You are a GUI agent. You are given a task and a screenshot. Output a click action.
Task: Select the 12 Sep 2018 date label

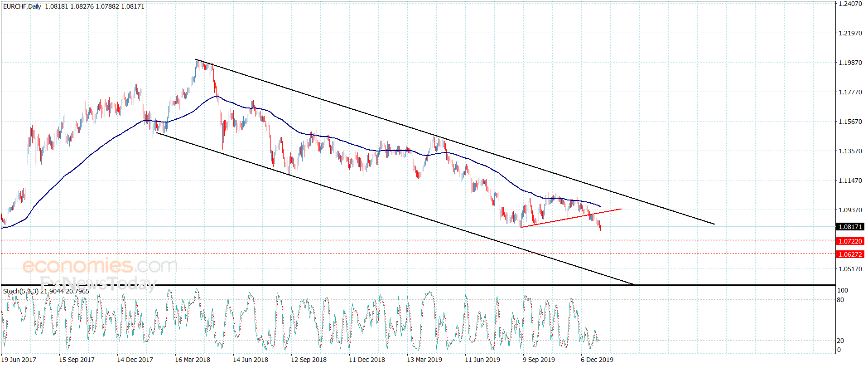coord(309,360)
